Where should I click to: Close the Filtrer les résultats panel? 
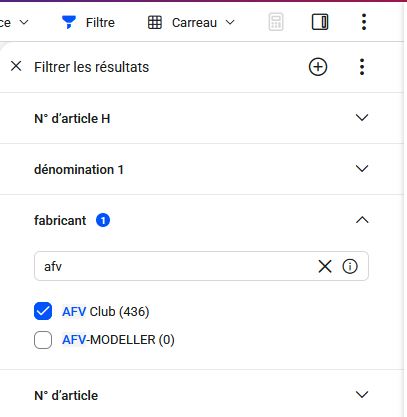(x=16, y=66)
